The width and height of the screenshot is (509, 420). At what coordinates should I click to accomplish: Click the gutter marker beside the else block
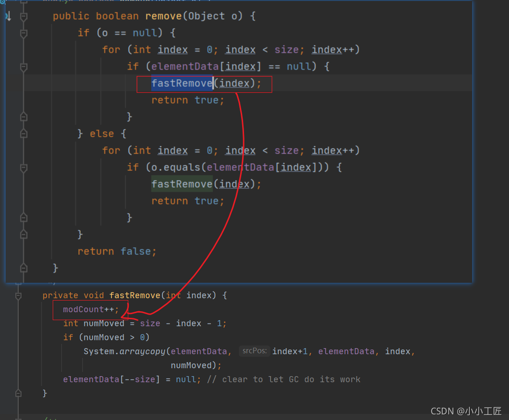[x=23, y=133]
